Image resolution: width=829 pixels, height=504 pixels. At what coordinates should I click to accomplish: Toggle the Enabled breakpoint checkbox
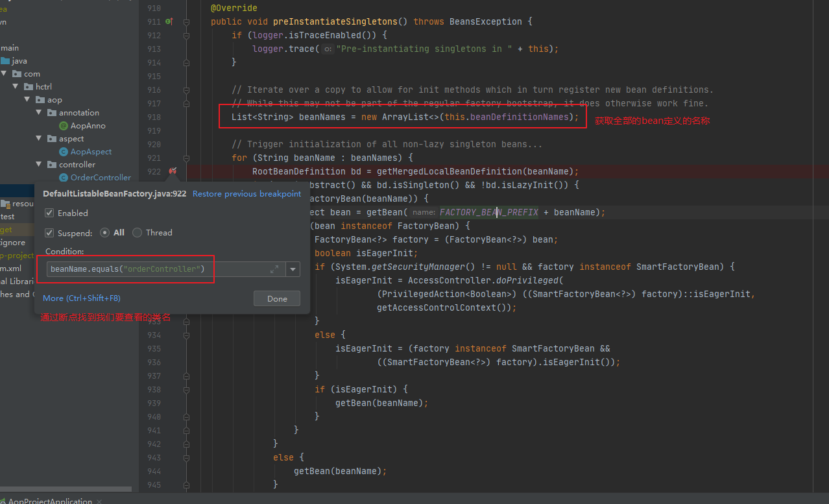pos(49,213)
